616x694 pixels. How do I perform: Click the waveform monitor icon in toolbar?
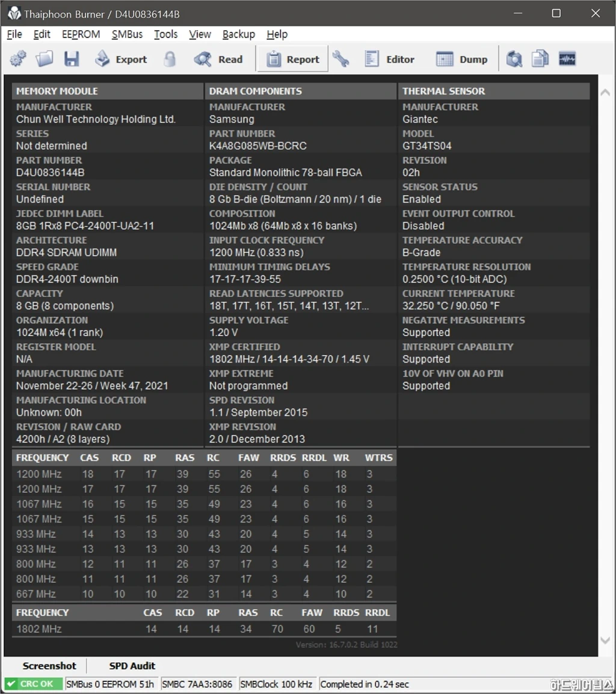[x=567, y=59]
